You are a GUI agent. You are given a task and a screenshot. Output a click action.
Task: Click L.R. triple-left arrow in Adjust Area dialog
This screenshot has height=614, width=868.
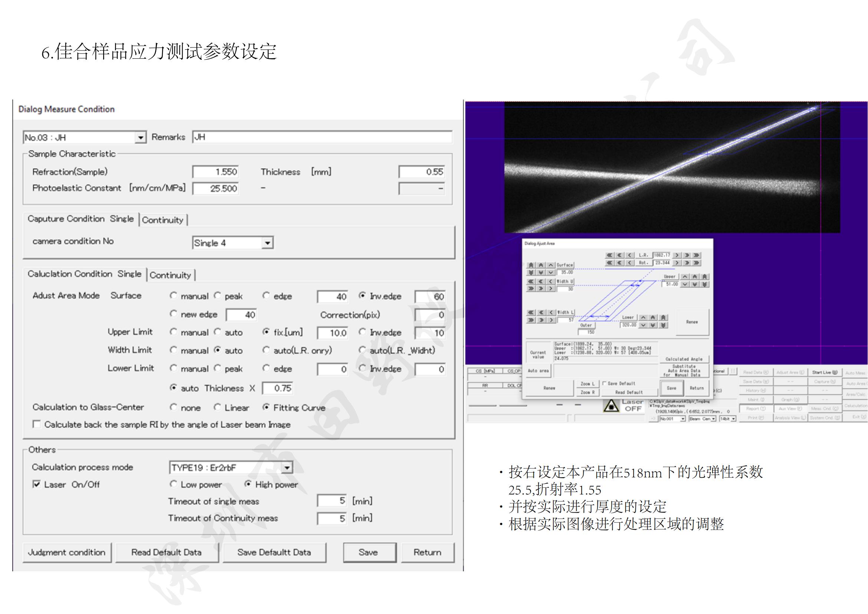[x=610, y=255]
